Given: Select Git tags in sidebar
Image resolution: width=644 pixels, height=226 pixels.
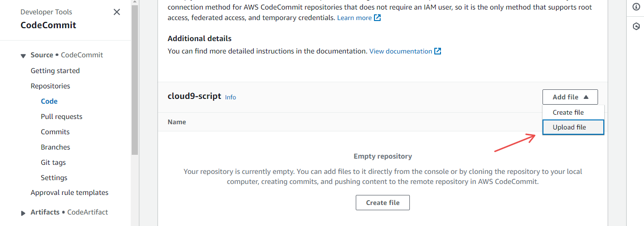Looking at the screenshot, I should 53,162.
